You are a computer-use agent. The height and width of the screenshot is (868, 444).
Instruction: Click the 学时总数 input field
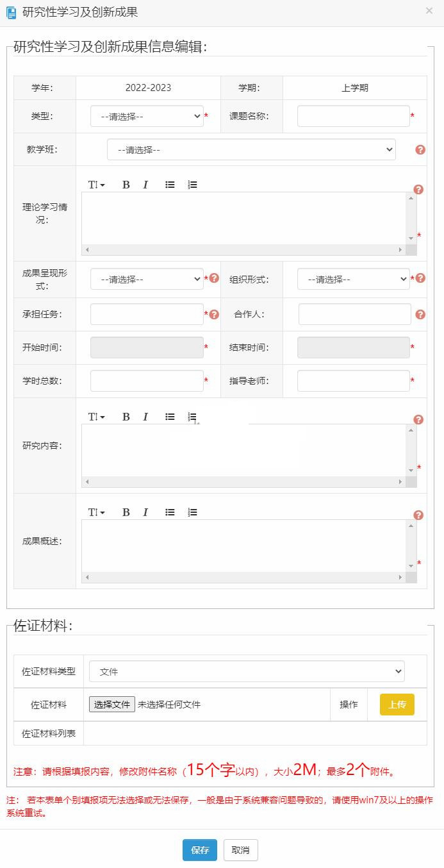click(147, 381)
